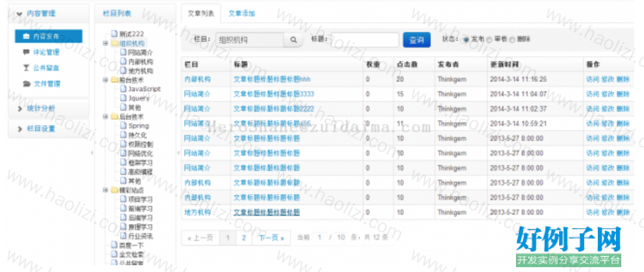This screenshot has width=644, height=272.
Task: Select 内部机构 in the column tree
Action: pos(141,62)
